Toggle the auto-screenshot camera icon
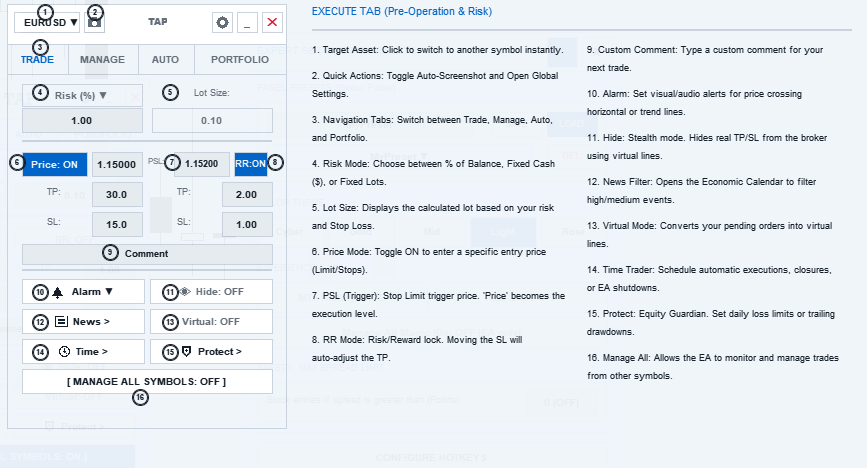 (x=95, y=22)
